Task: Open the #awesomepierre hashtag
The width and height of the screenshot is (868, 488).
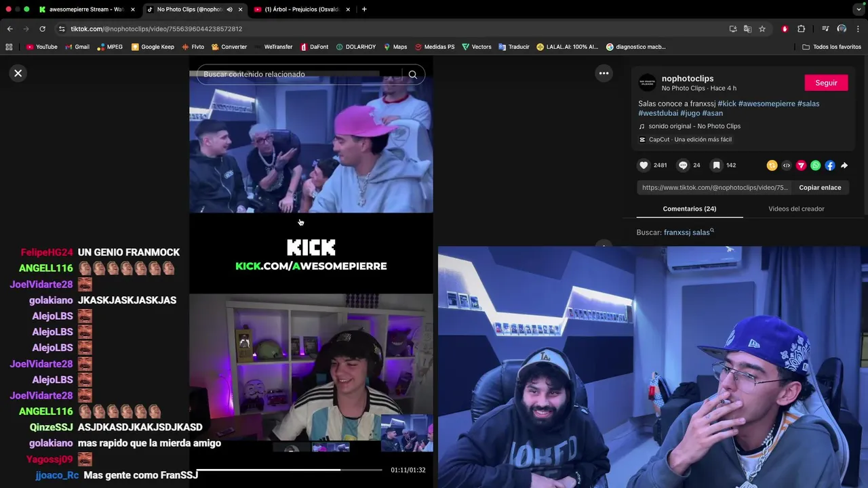Action: click(x=766, y=104)
